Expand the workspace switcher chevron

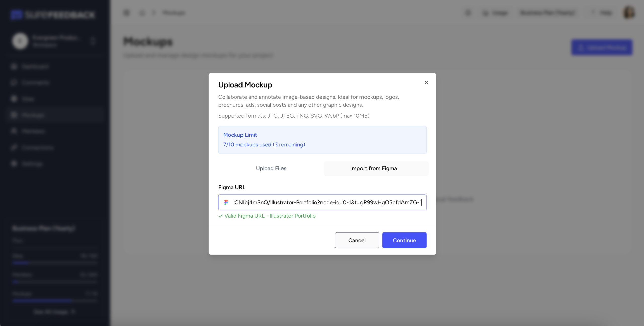[x=93, y=41]
